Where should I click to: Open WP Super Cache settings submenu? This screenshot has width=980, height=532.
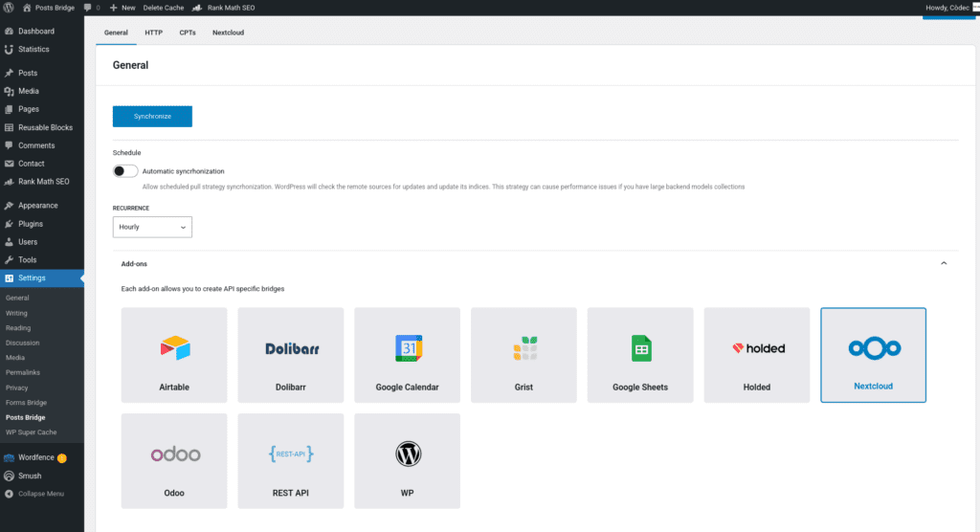point(32,432)
